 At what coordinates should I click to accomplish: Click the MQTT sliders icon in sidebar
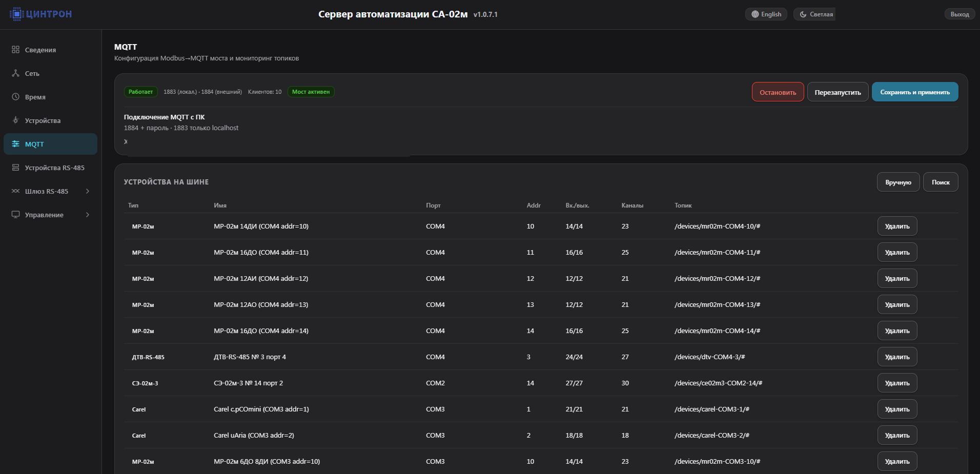pos(15,144)
